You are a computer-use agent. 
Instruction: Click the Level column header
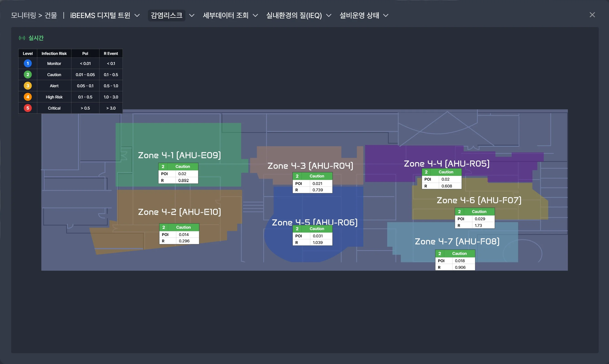[x=28, y=54]
